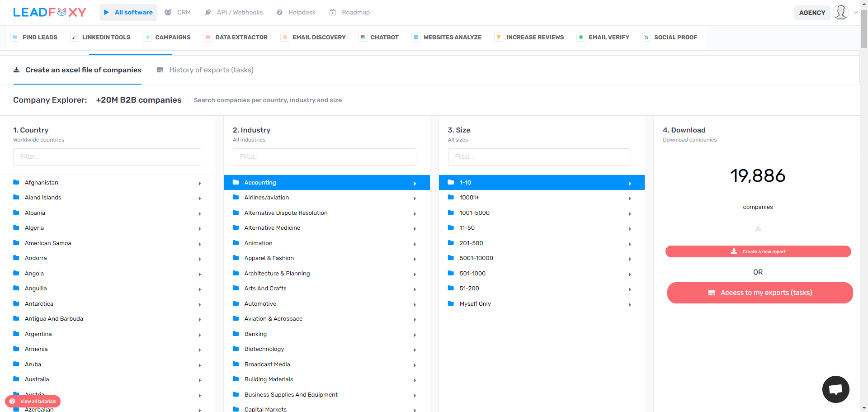Image resolution: width=868 pixels, height=412 pixels.
Task: Click the Country filter input
Action: pos(107,156)
